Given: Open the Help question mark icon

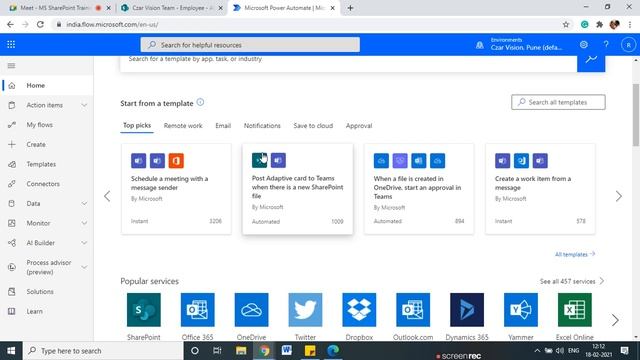Looking at the screenshot, I should pyautogui.click(x=606, y=44).
